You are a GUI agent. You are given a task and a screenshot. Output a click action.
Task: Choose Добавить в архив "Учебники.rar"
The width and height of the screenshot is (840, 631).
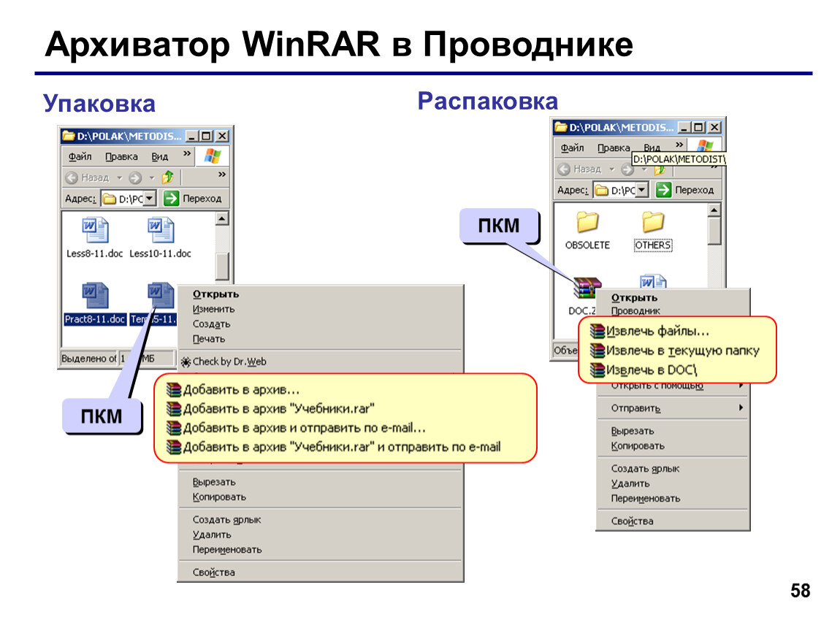pyautogui.click(x=270, y=409)
